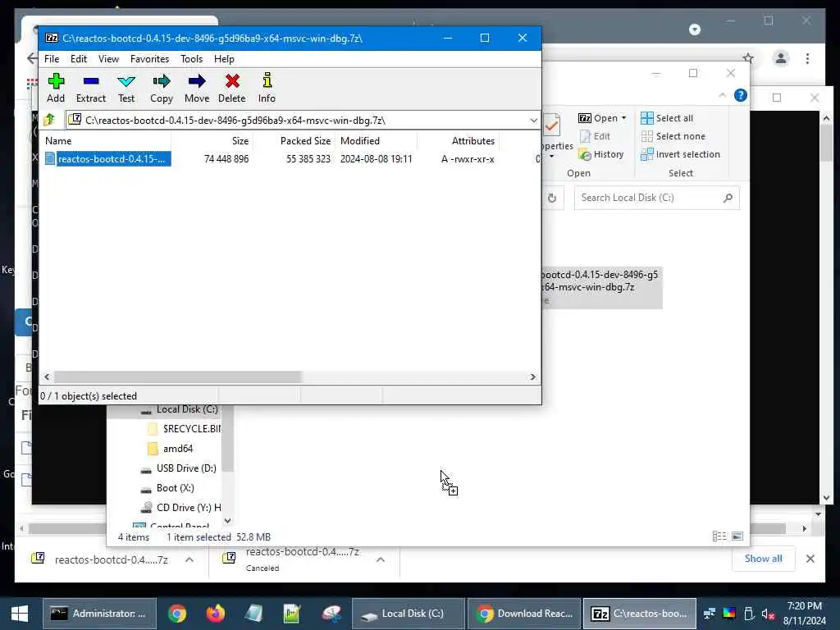Click the Chrome profile avatar icon
Image resolution: width=840 pixels, height=630 pixels.
781,58
